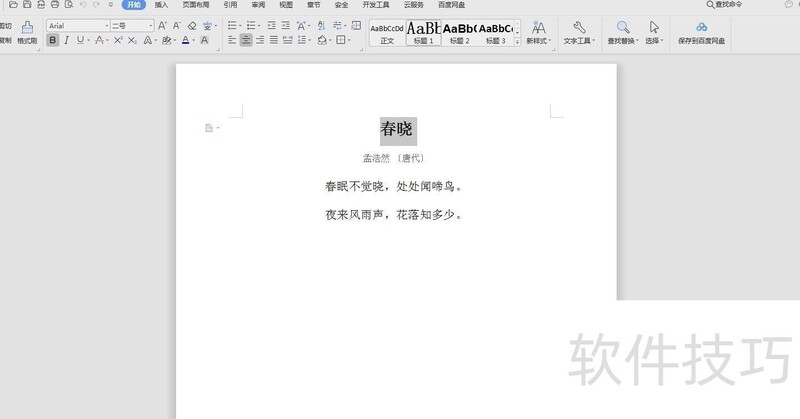Viewport: 800px width, 419px height.
Task: Toggle Strikethrough formatting
Action: [x=99, y=40]
